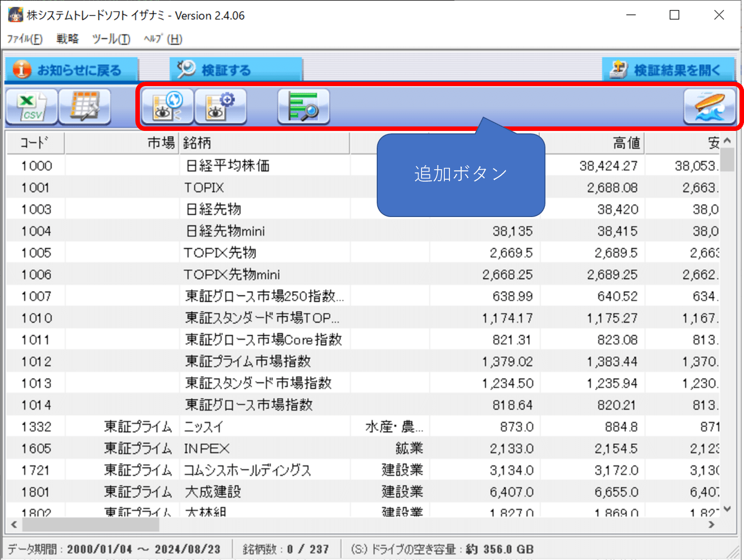
Task: Click code cell 1332
Action: click(x=36, y=427)
